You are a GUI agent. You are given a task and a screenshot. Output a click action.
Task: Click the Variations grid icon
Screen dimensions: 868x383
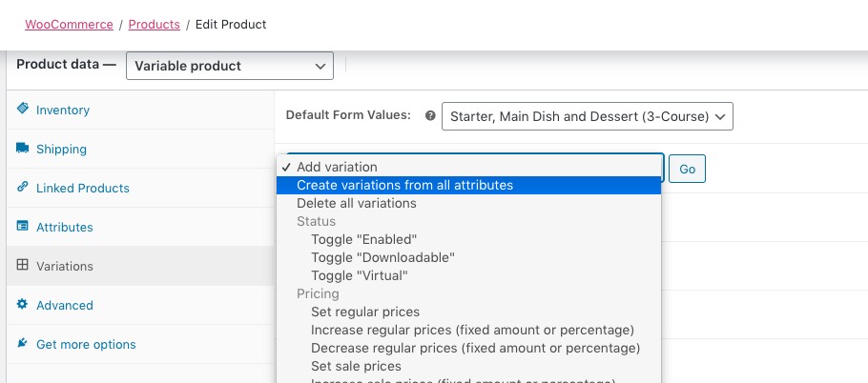tap(22, 266)
